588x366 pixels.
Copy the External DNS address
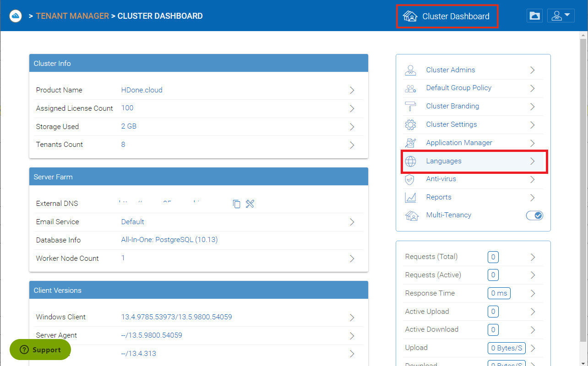pyautogui.click(x=236, y=204)
